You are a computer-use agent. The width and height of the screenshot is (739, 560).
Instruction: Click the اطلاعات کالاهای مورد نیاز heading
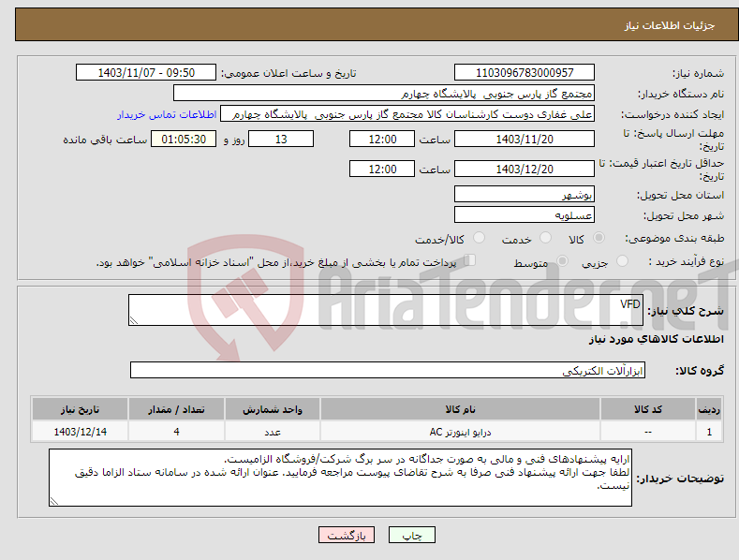point(656,339)
